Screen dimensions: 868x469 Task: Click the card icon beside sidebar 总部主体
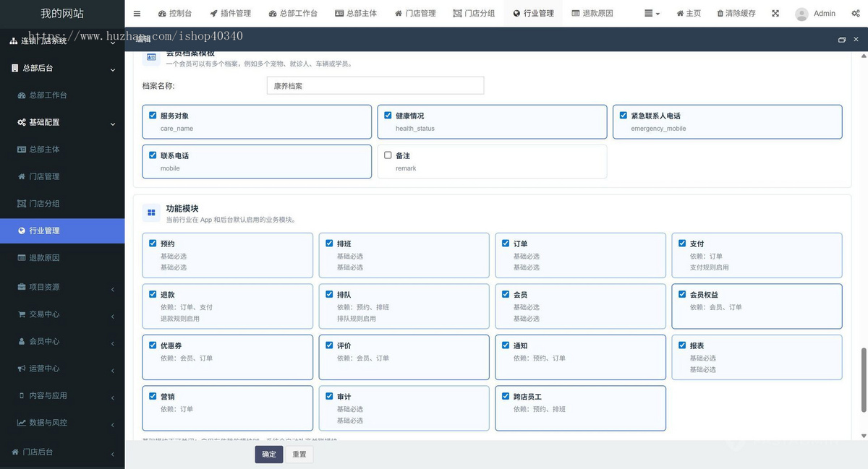point(22,150)
